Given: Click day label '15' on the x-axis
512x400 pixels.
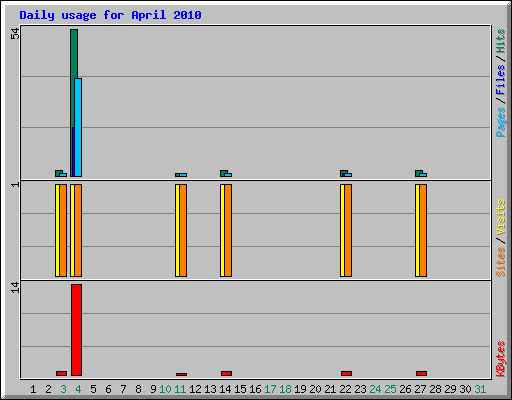Looking at the screenshot, I should tap(240, 389).
